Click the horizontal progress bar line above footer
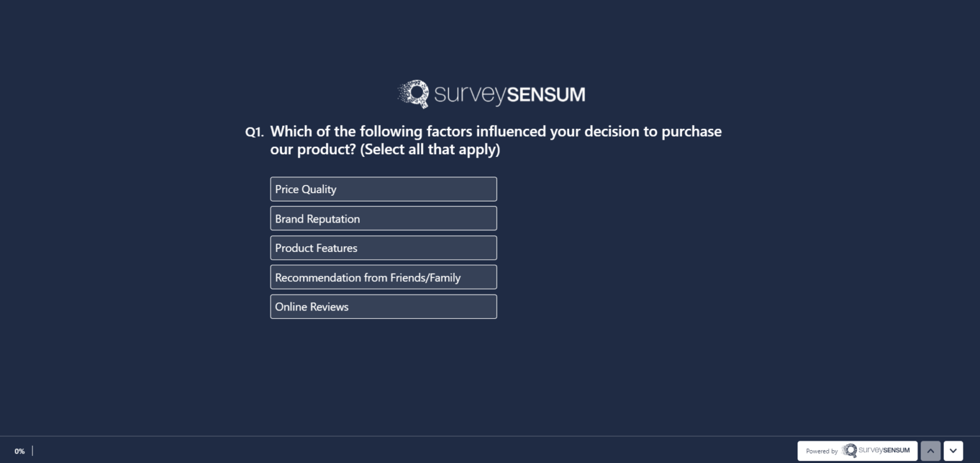Viewport: 980px width, 463px height. (x=490, y=436)
